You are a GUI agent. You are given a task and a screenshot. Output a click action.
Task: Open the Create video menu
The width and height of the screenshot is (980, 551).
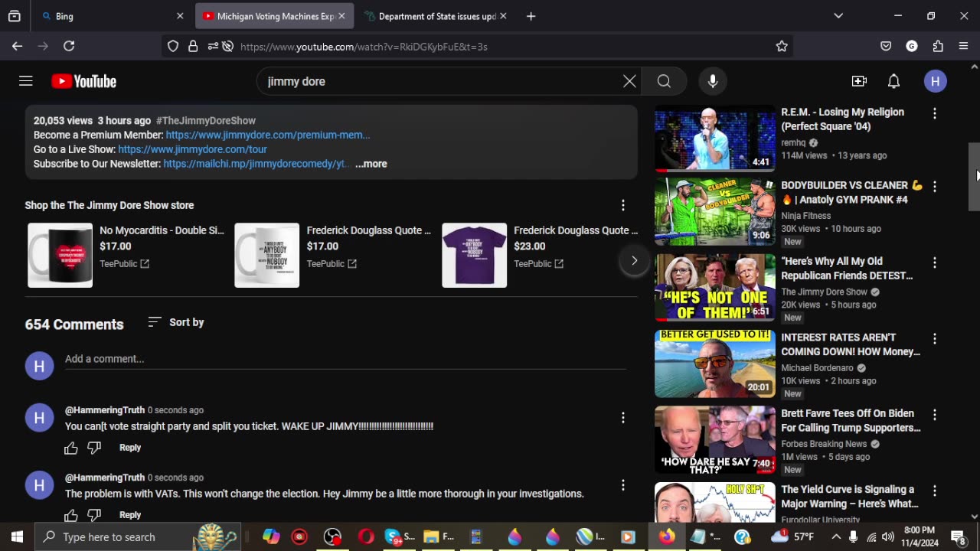pos(859,81)
